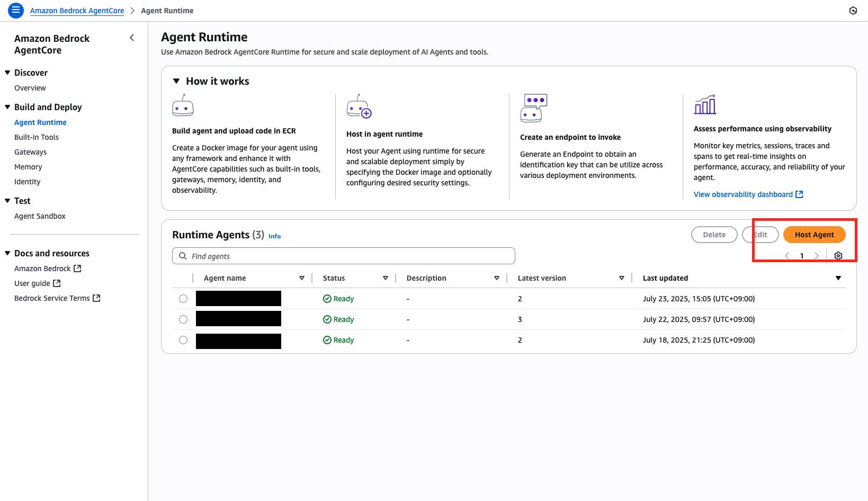Click the observability bar chart icon
Image resolution: width=868 pixels, height=501 pixels.
pyautogui.click(x=705, y=104)
